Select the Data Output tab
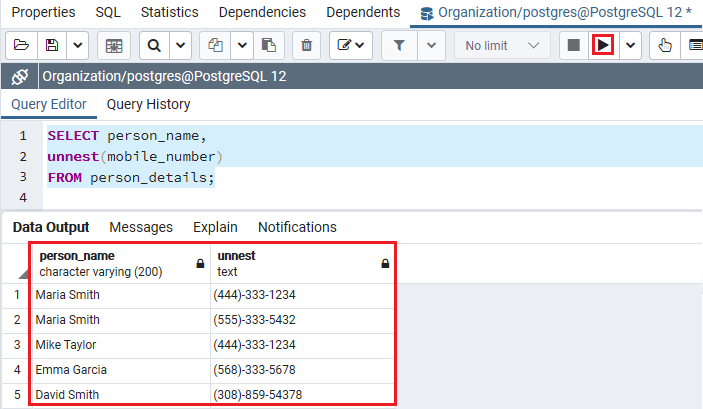The image size is (703, 409). [51, 227]
